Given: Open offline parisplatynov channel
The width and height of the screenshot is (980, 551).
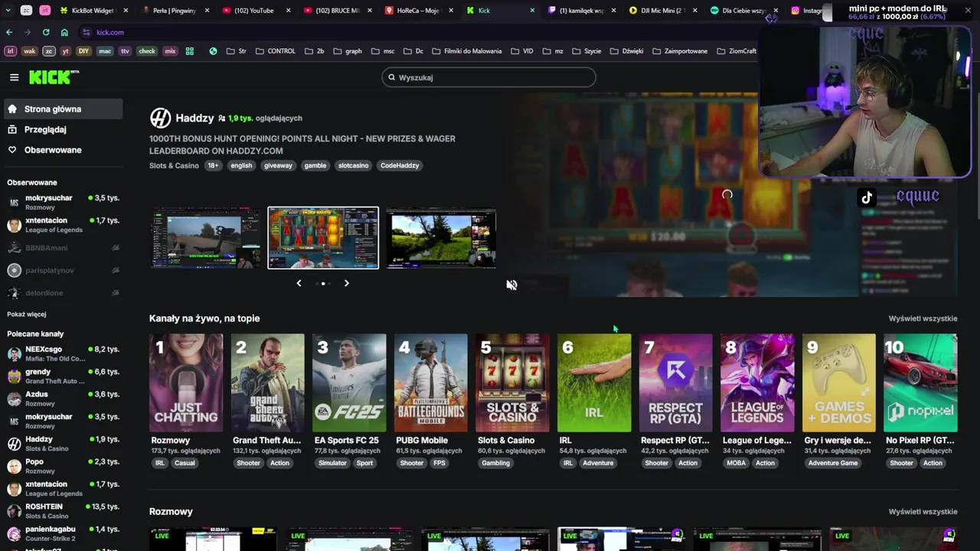Looking at the screenshot, I should (x=63, y=270).
